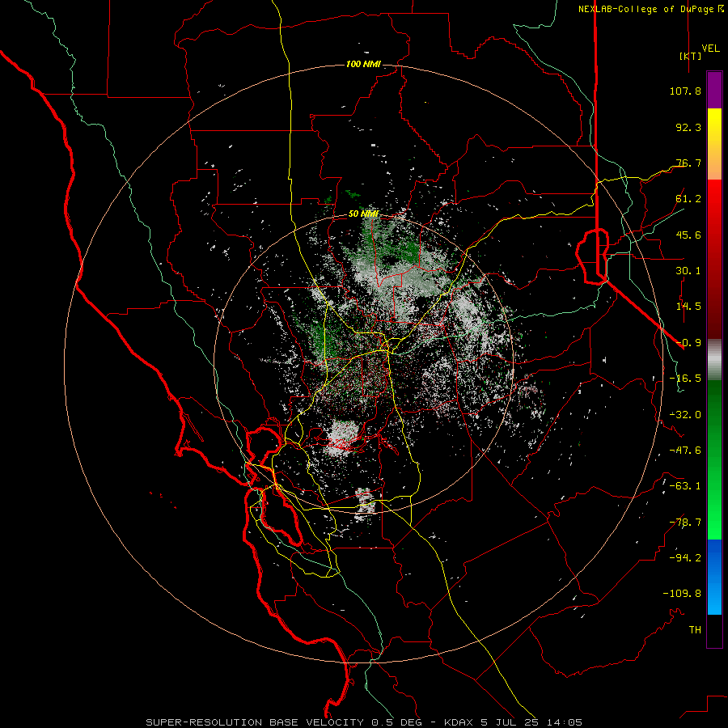
Task: Pick the gray segment of color bar
Action: (714, 360)
